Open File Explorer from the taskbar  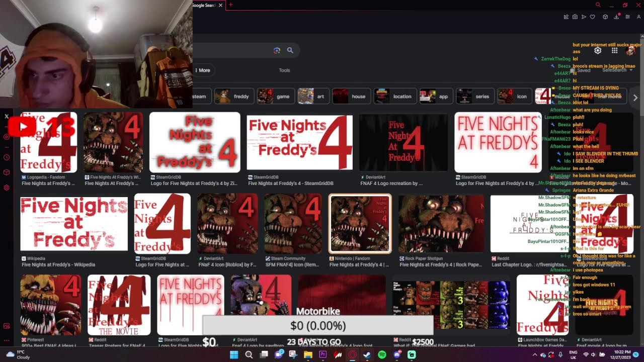click(308, 354)
